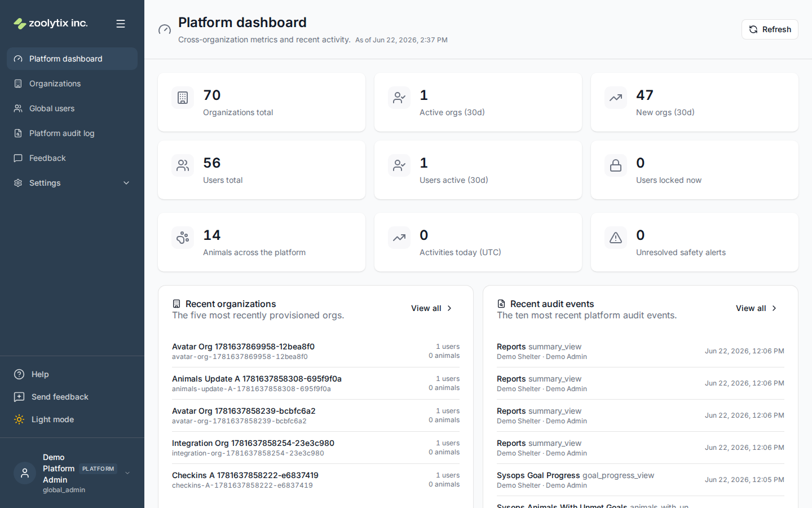Click the 14 Animals across the platform card
This screenshot has height=508, width=812.
(x=262, y=242)
